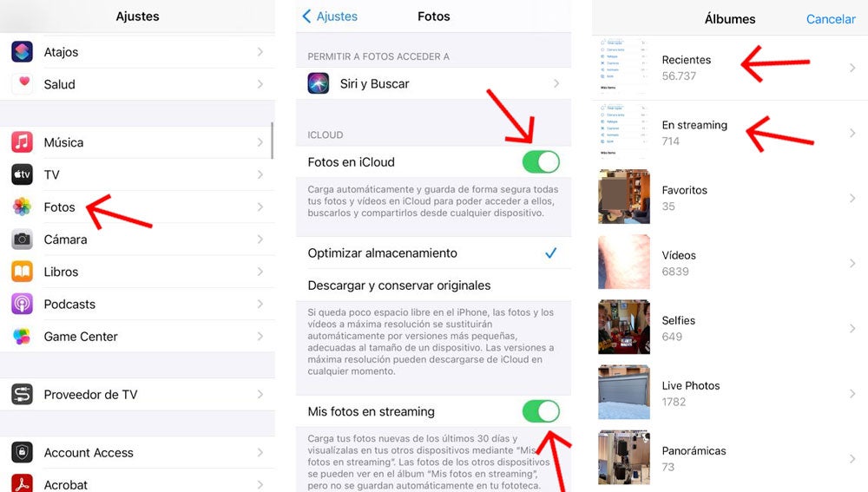Open the Proveedor de TV row
Viewport: 868px width, 492px height.
coord(137,394)
